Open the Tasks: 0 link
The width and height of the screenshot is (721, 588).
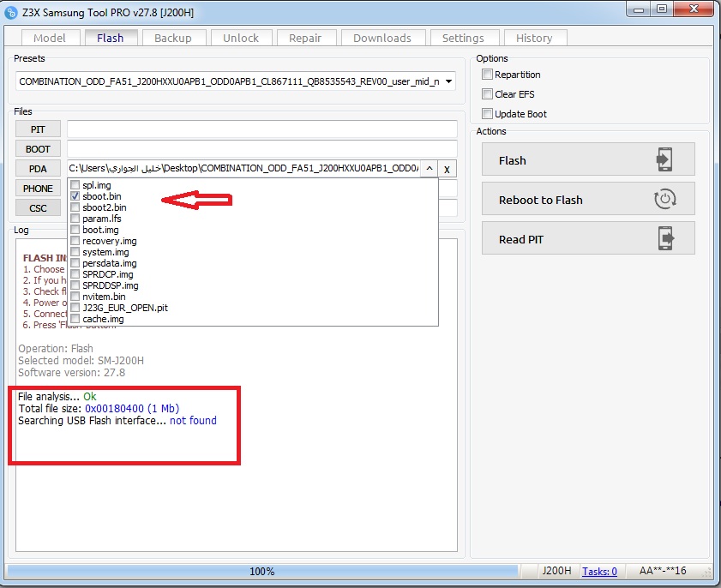click(599, 571)
